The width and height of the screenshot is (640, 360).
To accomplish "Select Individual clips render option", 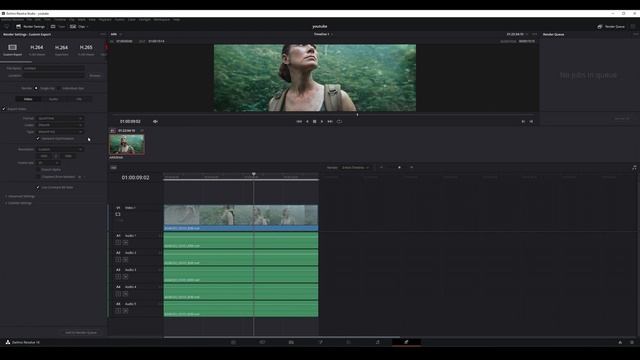I will click(59, 88).
